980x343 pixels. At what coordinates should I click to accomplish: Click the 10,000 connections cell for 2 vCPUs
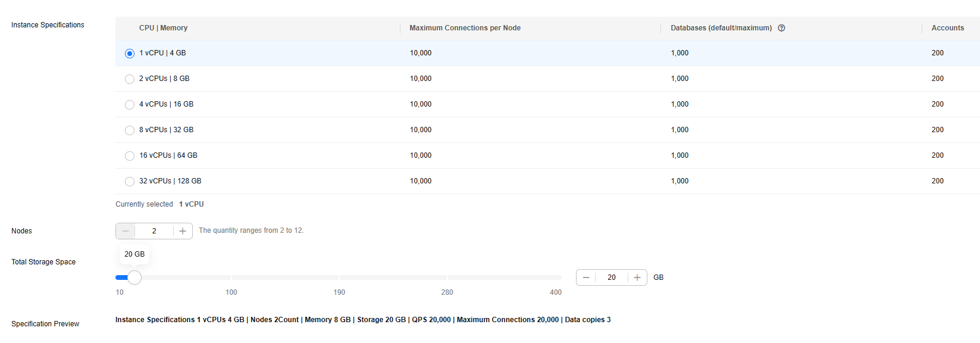pyautogui.click(x=421, y=79)
